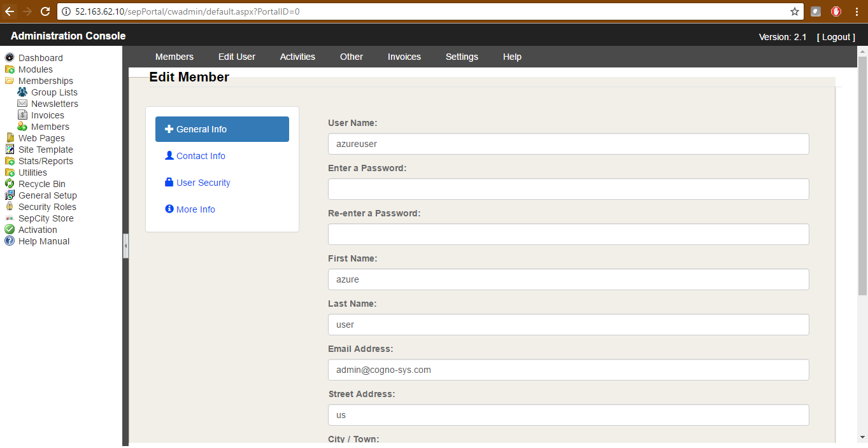Screen dimensions: 868x448
Task: Expand the Utilities folder in sidebar
Action: coord(10,172)
